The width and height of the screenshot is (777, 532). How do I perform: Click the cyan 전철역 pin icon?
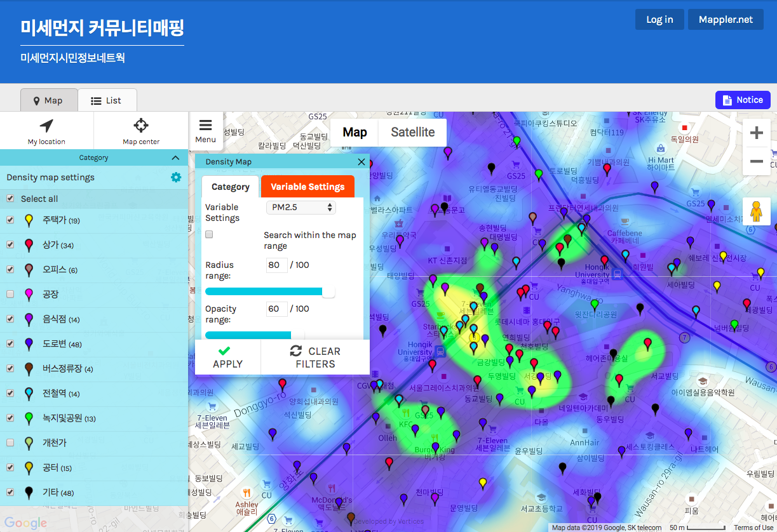(29, 394)
